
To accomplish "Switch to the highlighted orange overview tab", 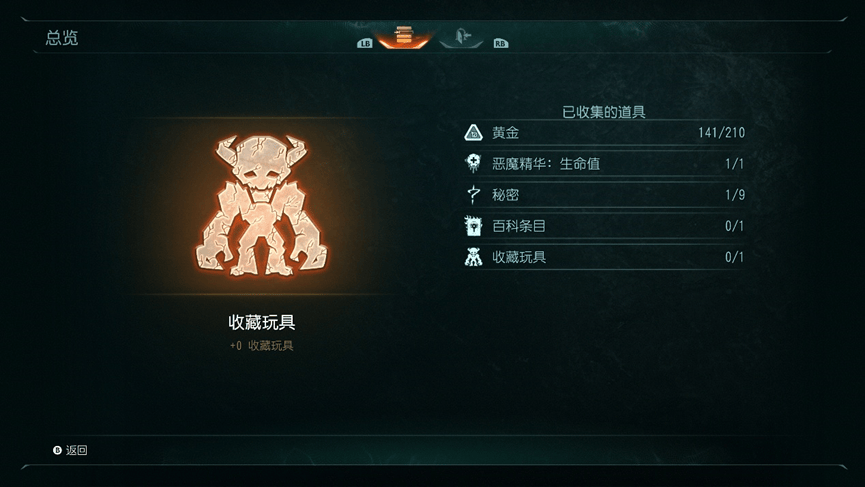I will click(404, 36).
